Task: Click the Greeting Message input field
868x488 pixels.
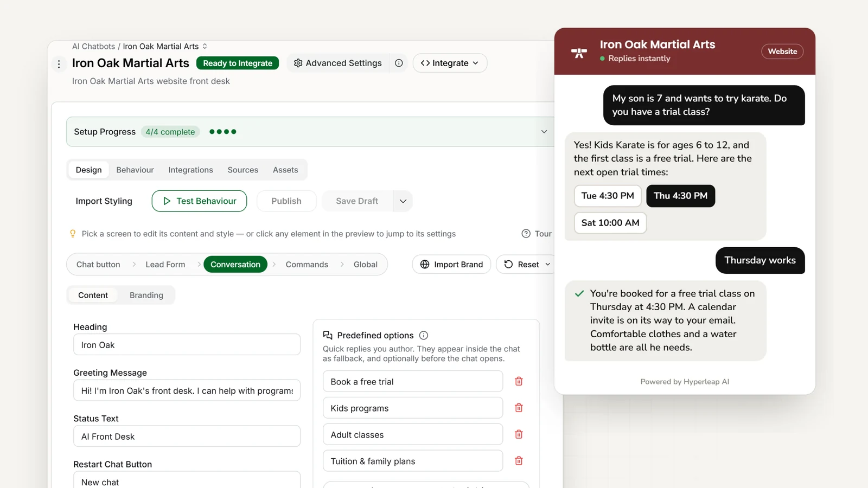Action: (187, 390)
